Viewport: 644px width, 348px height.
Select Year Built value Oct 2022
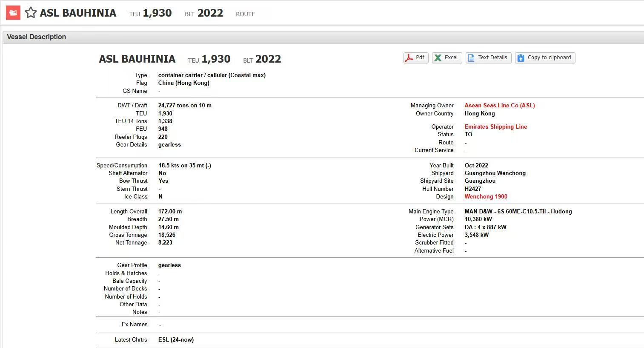pos(476,166)
